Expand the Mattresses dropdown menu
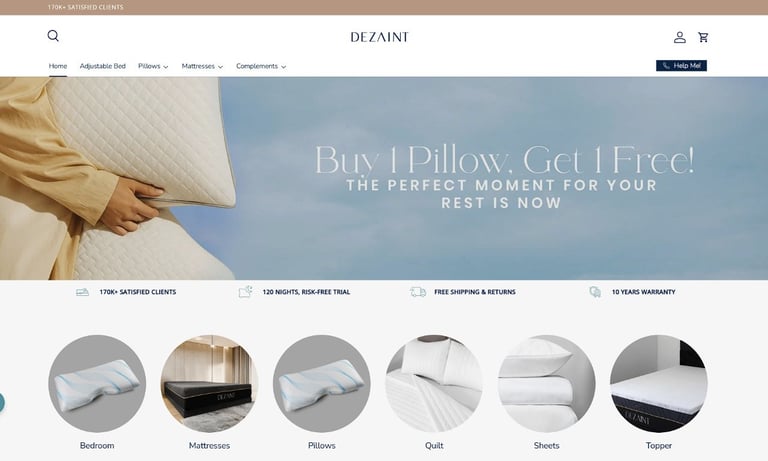The width and height of the screenshot is (768, 461). 202,66
